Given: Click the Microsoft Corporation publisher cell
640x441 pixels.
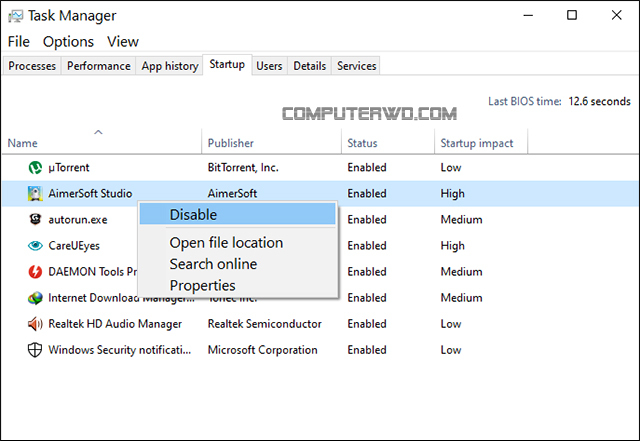Looking at the screenshot, I should [262, 350].
